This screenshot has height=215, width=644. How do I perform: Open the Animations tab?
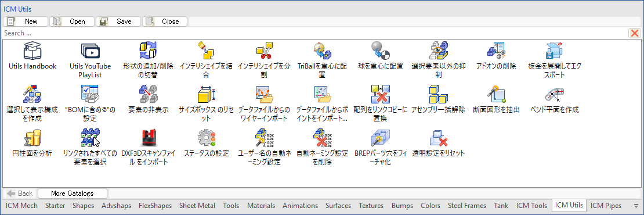pyautogui.click(x=300, y=206)
